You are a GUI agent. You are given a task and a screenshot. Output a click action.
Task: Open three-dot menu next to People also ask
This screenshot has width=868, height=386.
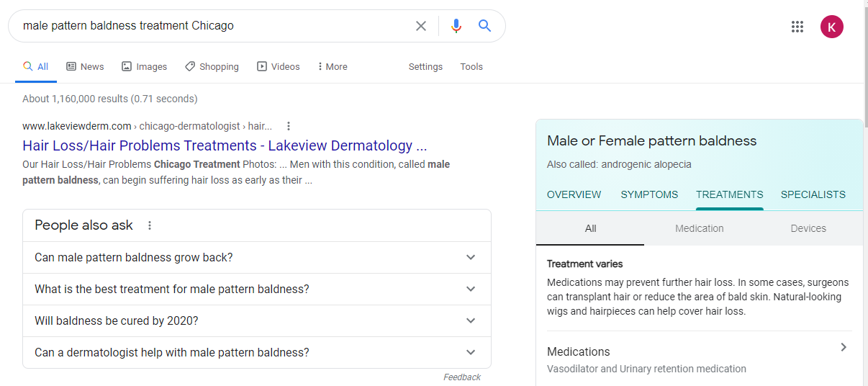pyautogui.click(x=150, y=225)
